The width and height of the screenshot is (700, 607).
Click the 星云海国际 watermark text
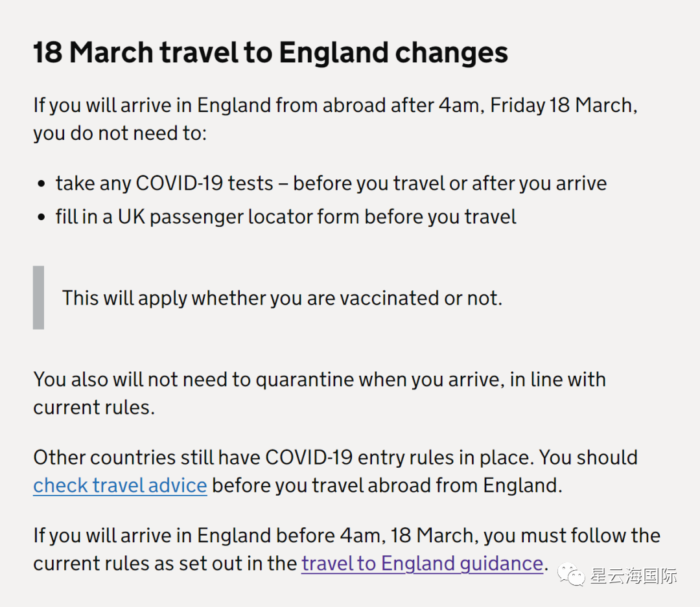633,575
